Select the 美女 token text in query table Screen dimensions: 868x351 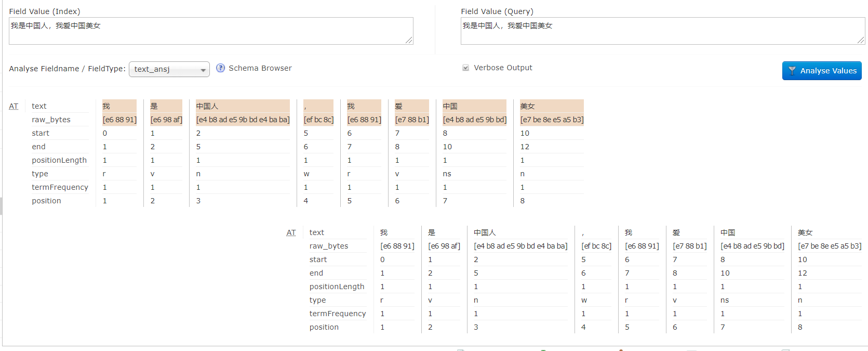pyautogui.click(x=805, y=232)
